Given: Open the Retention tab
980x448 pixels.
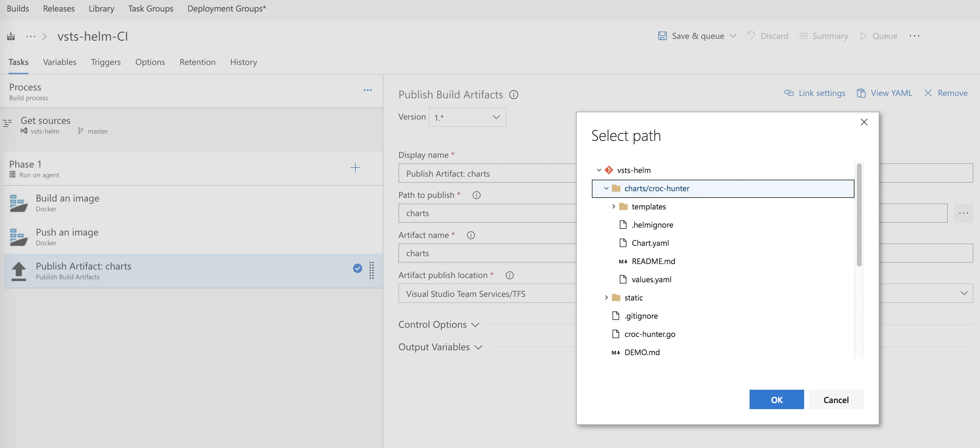Looking at the screenshot, I should (197, 62).
